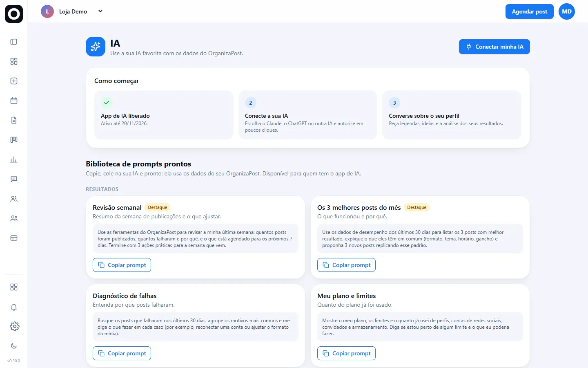The width and height of the screenshot is (588, 368).
Task: Click the OrganizaPost circle logo
Action: point(14,14)
